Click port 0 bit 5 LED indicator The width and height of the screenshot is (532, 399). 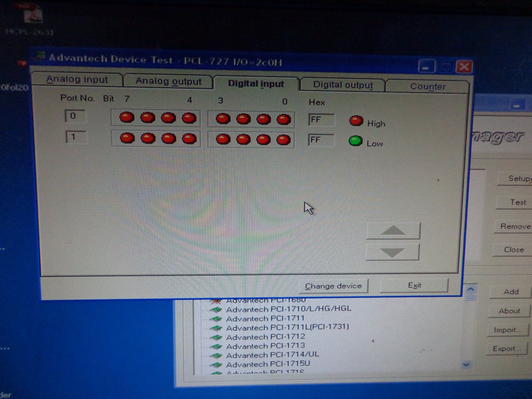pyautogui.click(x=168, y=118)
